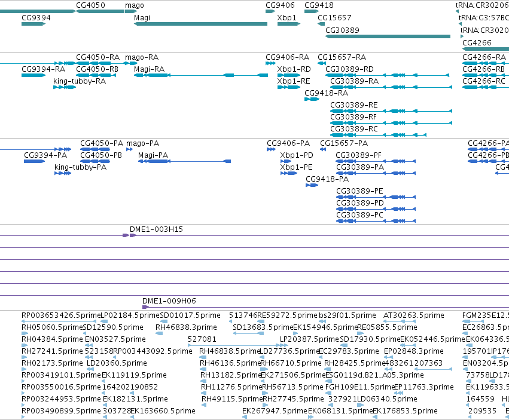Screen dimensions: 509x420
Task: Click the bs29f01.5prime EST label
Action: [x=348, y=315]
